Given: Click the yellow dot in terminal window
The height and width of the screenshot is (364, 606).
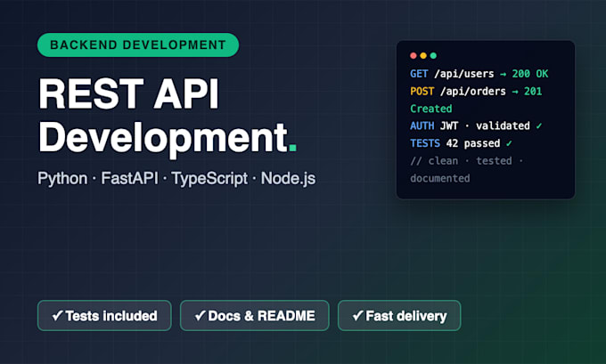Looking at the screenshot, I should click(x=423, y=55).
